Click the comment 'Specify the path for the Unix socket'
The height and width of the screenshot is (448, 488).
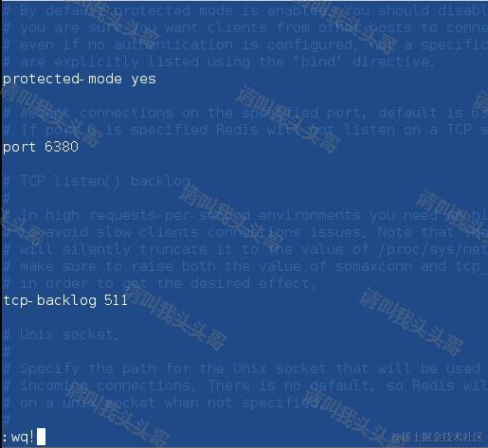tap(245, 368)
